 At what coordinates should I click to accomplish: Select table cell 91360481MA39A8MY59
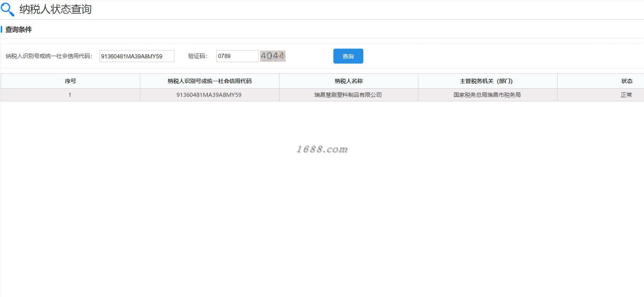coord(210,95)
